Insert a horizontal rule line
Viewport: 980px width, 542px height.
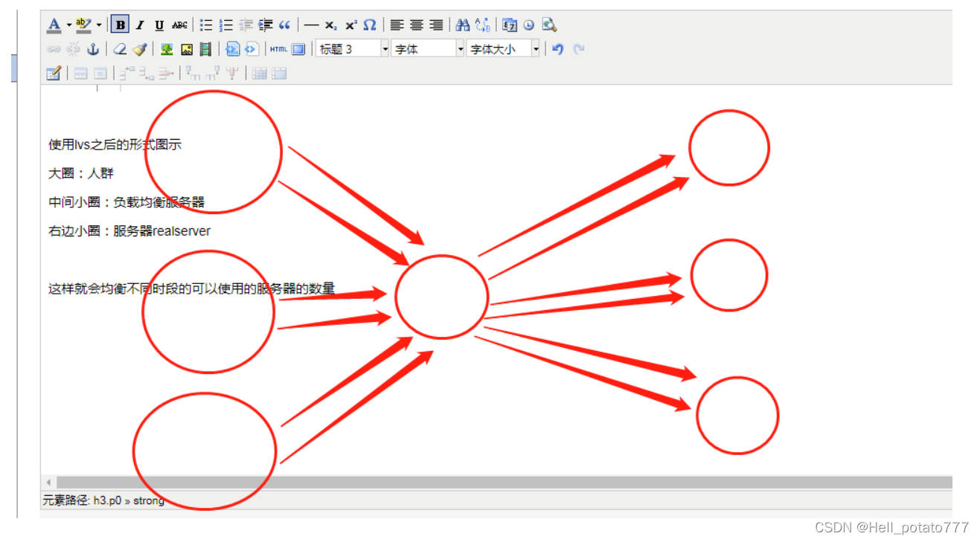pyautogui.click(x=312, y=25)
